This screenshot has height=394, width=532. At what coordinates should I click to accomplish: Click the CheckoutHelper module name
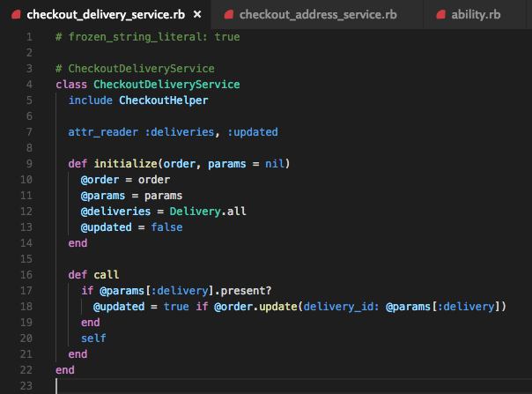pyautogui.click(x=164, y=100)
